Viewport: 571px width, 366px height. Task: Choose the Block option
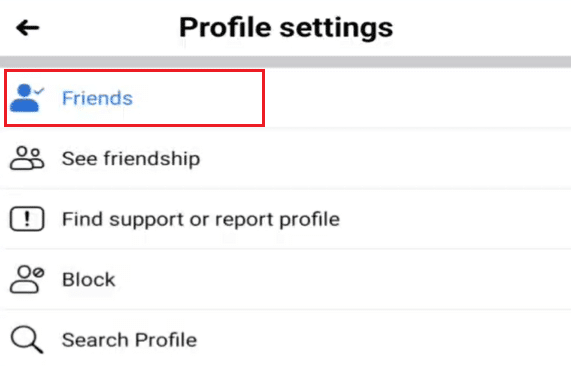[x=88, y=280]
